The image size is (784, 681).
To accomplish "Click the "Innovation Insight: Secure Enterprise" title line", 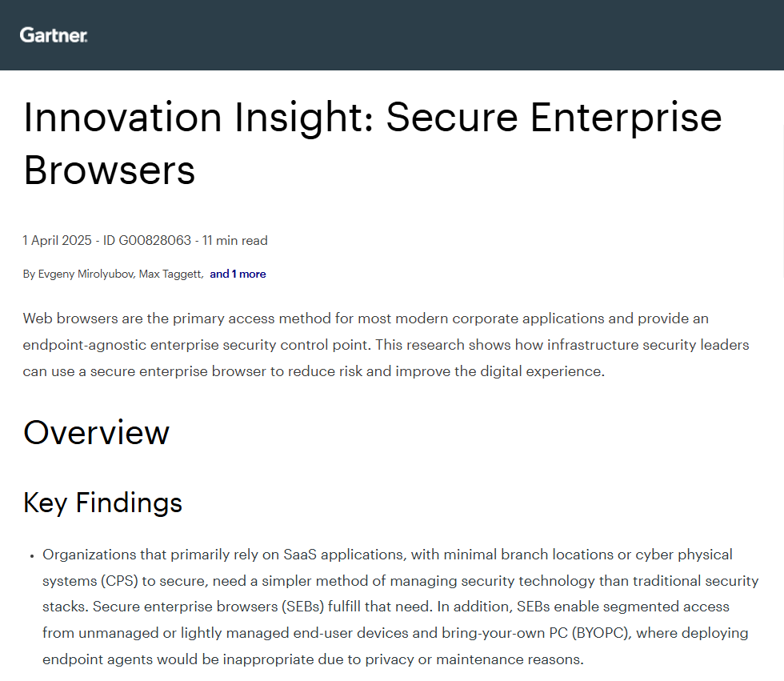I will click(x=372, y=118).
